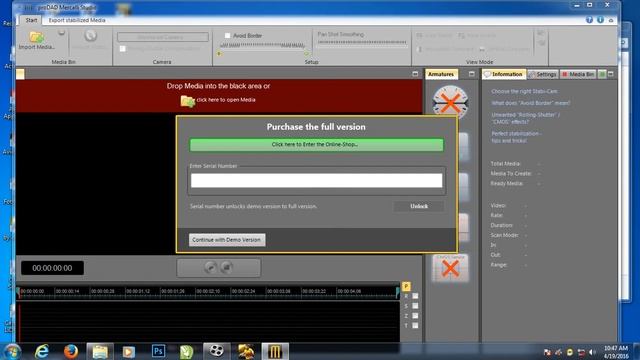The width and height of the screenshot is (640, 360).
Task: Collapse the preview panel using its top-right button
Action: (x=415, y=74)
